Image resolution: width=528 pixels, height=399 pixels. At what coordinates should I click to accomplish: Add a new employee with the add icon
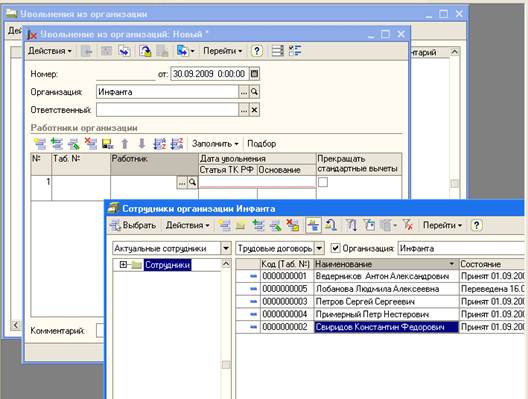pos(224,225)
